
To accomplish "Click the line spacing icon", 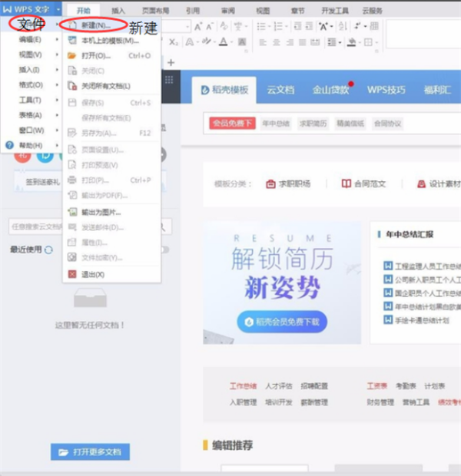I will coord(332,42).
